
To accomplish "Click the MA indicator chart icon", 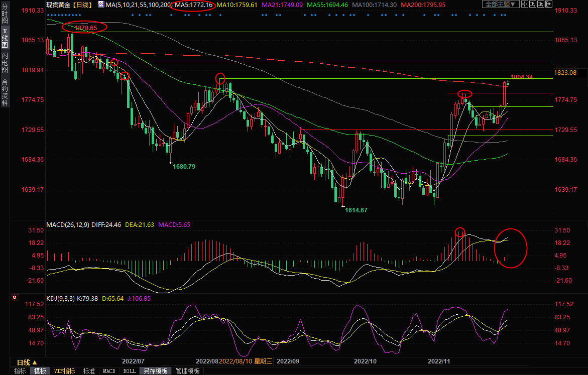I will click(101, 5).
